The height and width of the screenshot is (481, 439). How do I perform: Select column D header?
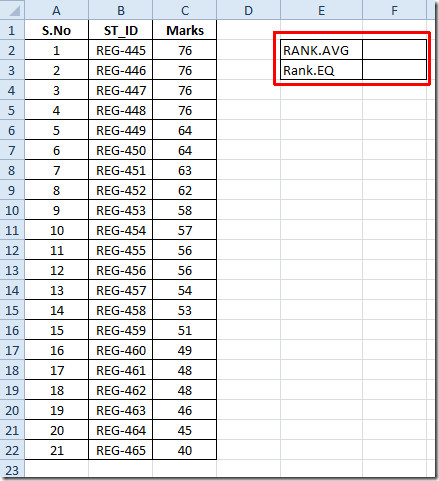click(x=248, y=10)
